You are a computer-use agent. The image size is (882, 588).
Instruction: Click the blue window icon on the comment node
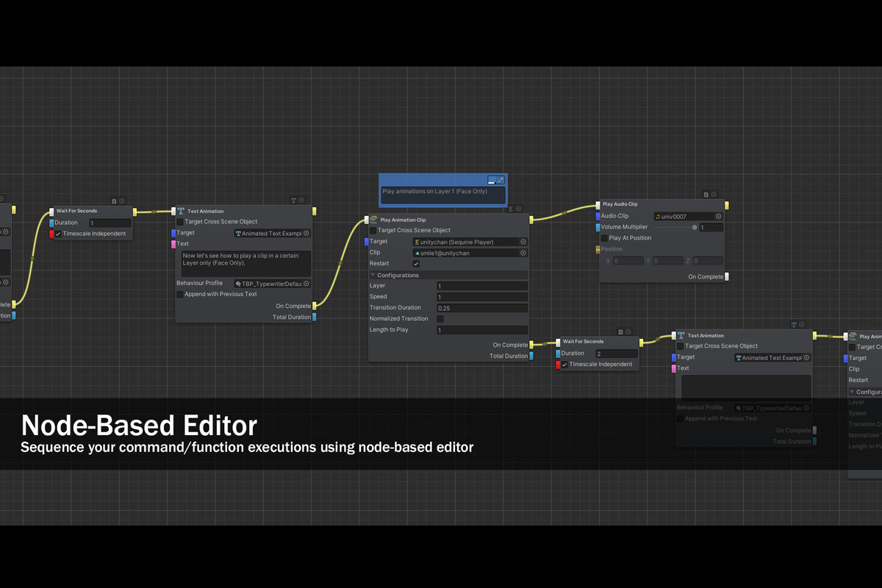(495, 179)
